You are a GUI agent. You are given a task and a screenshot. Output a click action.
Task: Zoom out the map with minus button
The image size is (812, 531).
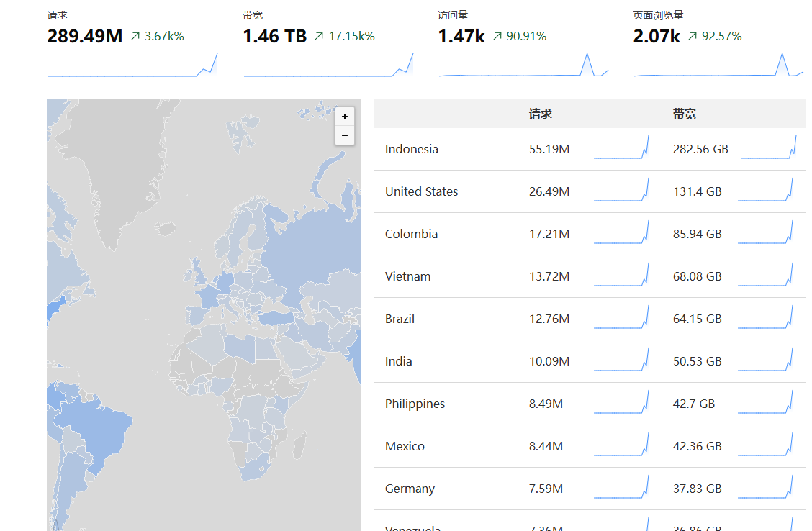[345, 135]
